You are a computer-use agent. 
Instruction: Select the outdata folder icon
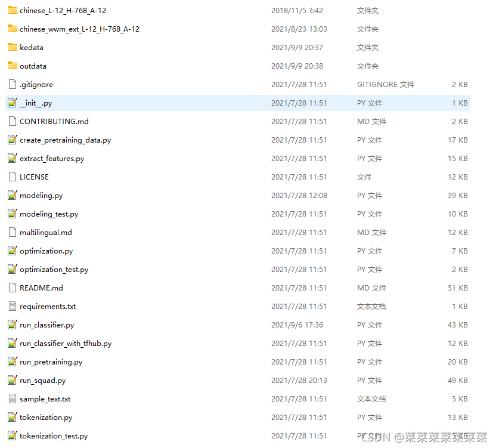[x=13, y=66]
